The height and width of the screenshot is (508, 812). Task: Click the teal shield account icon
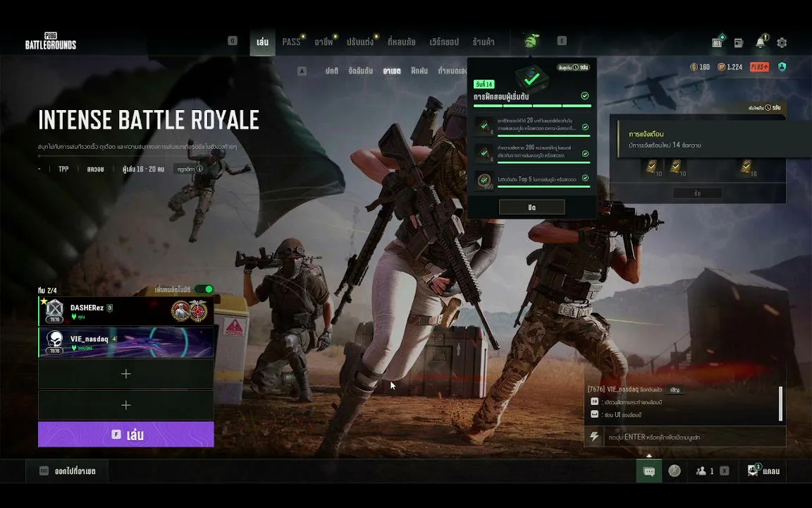coord(782,67)
